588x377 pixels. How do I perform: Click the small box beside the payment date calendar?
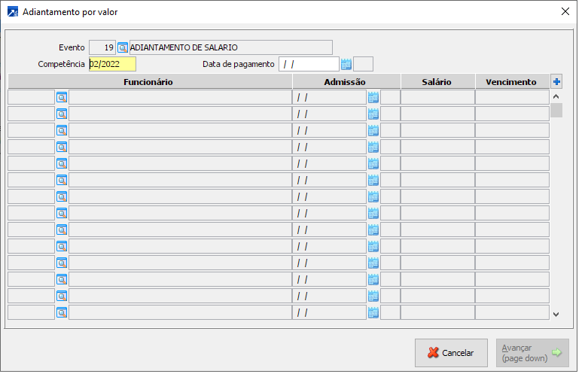[364, 64]
